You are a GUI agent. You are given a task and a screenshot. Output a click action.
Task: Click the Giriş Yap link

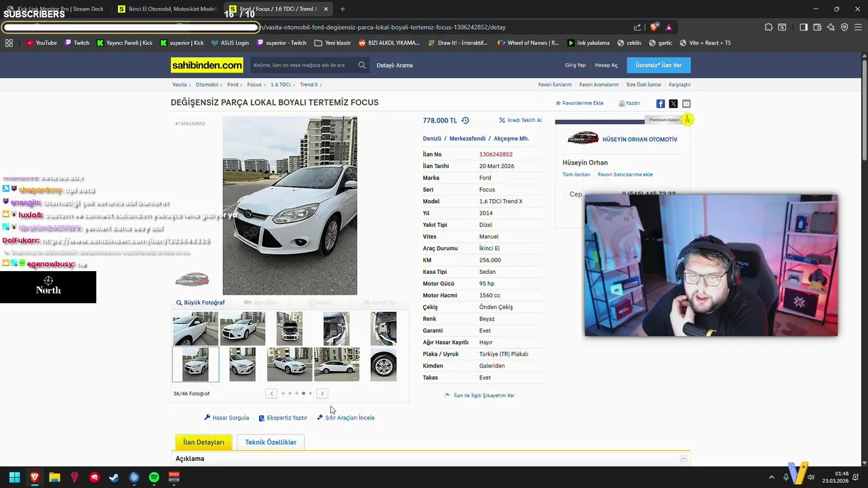click(x=575, y=65)
